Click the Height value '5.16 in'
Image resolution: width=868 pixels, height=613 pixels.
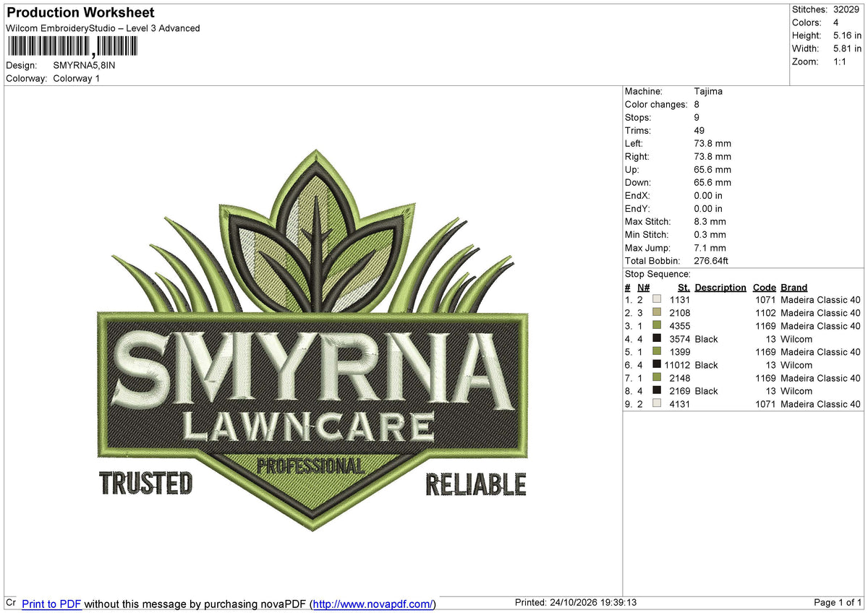point(847,35)
